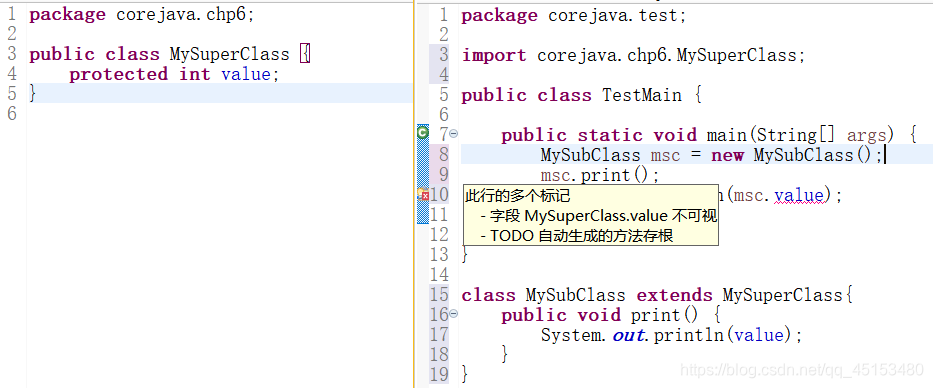933x388 pixels.
Task: Click 'String[]' type on line 7
Action: pos(796,135)
